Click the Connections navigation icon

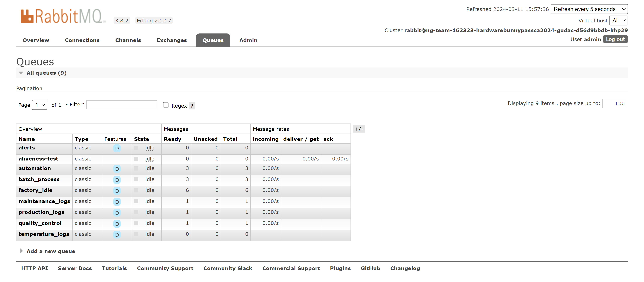(82, 40)
